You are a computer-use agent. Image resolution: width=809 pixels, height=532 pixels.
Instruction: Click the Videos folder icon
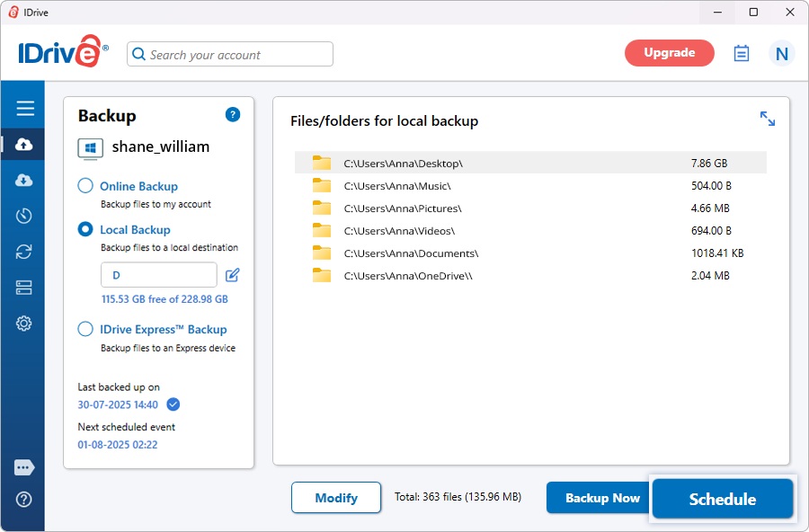tap(322, 231)
